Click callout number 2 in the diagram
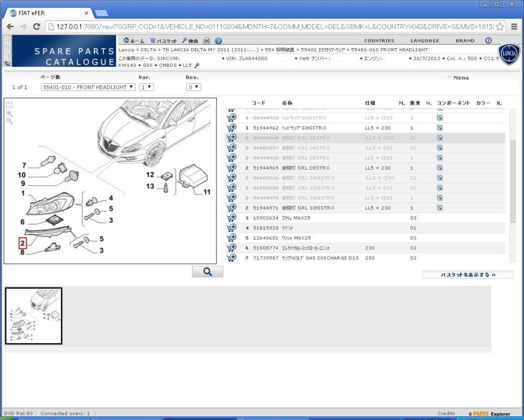 point(23,244)
